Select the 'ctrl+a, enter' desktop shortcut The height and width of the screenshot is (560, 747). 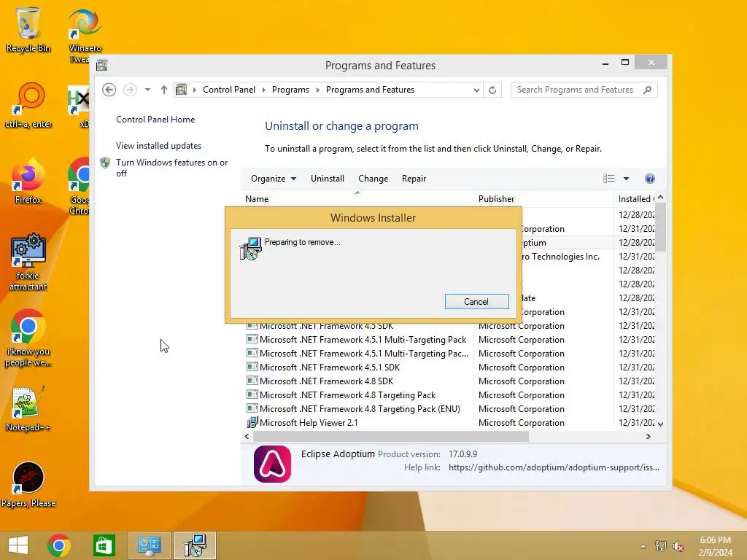click(28, 106)
